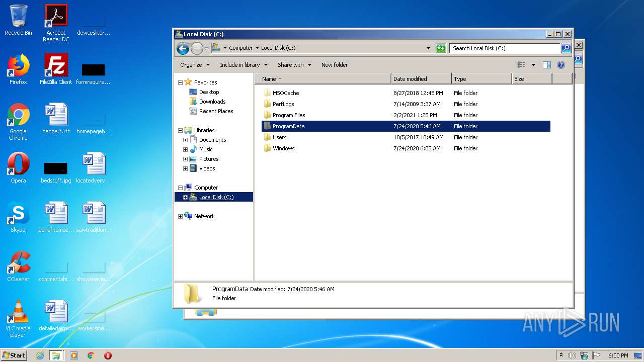644x362 pixels.
Task: Select the ProgramData folder row
Action: (406, 126)
